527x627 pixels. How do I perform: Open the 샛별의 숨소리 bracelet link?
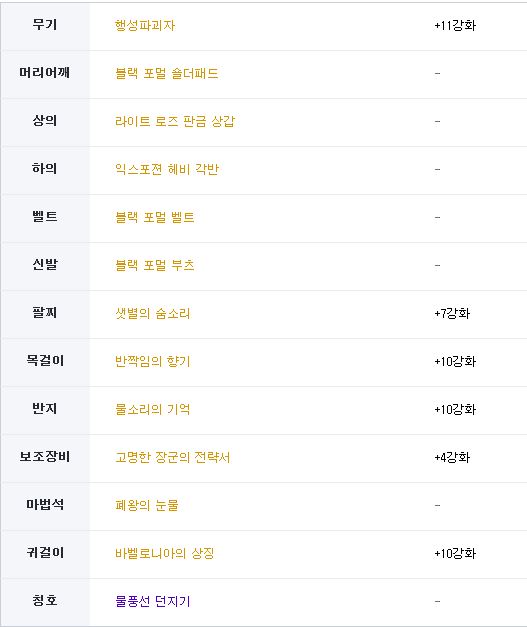tap(153, 314)
